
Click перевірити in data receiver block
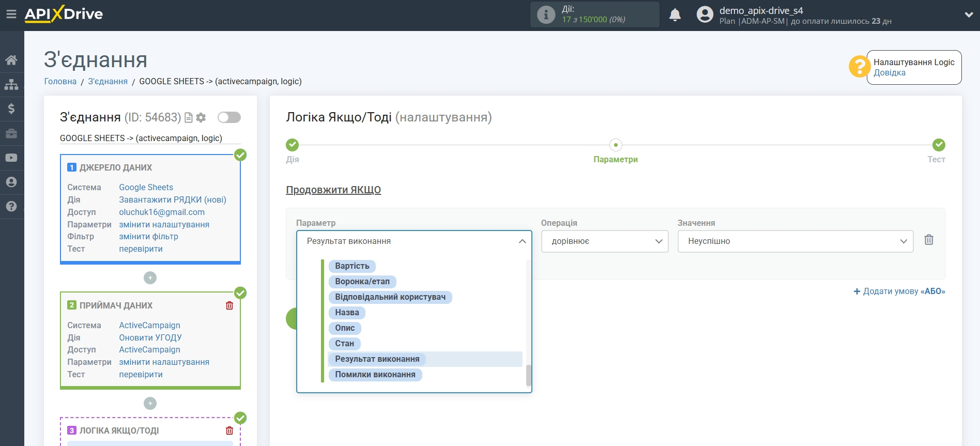click(141, 374)
